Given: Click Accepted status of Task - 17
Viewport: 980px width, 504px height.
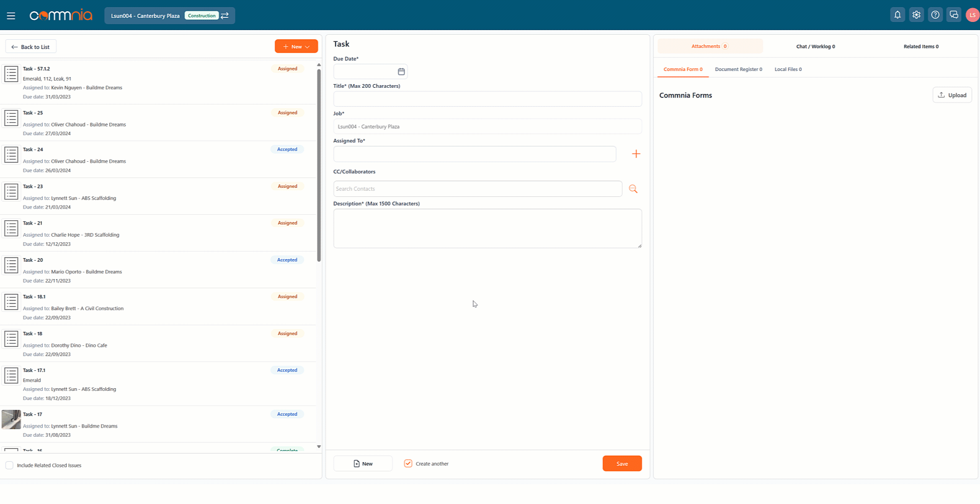Looking at the screenshot, I should pos(287,414).
